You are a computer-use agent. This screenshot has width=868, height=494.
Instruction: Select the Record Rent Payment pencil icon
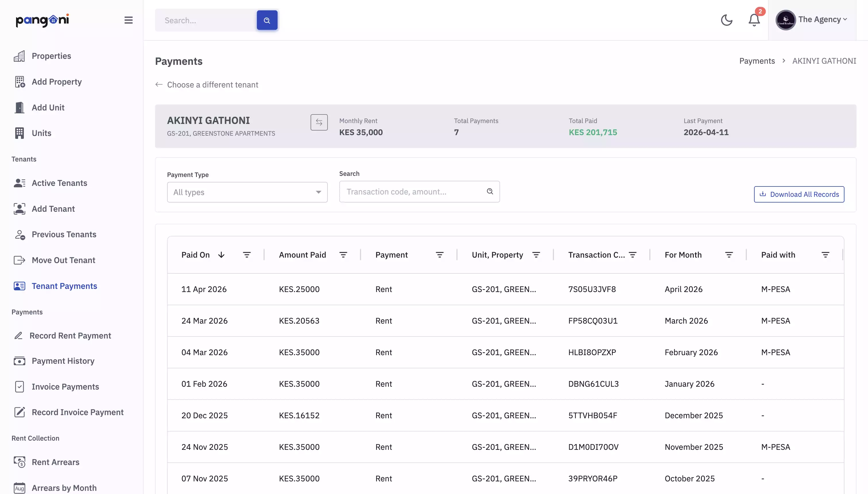point(19,336)
